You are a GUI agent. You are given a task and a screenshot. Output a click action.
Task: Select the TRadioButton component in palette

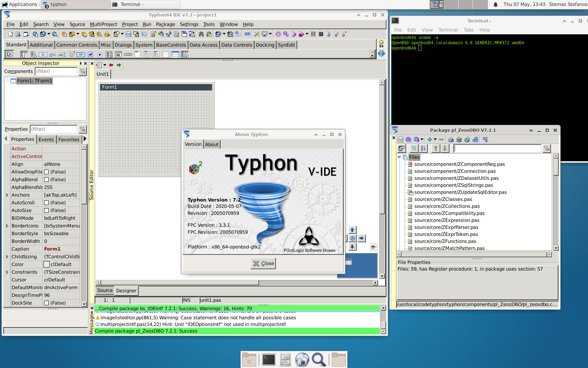(100, 54)
